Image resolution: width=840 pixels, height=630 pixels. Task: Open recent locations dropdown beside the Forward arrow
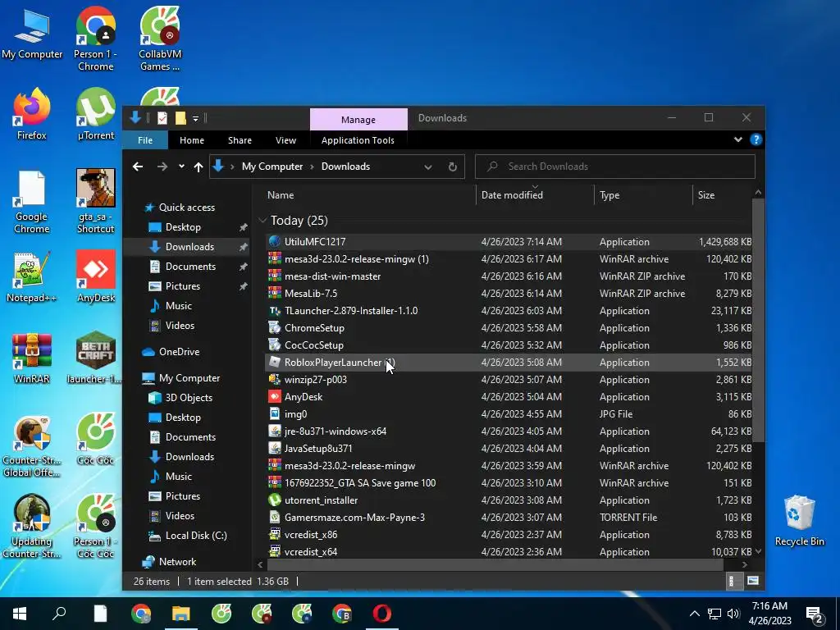181,167
